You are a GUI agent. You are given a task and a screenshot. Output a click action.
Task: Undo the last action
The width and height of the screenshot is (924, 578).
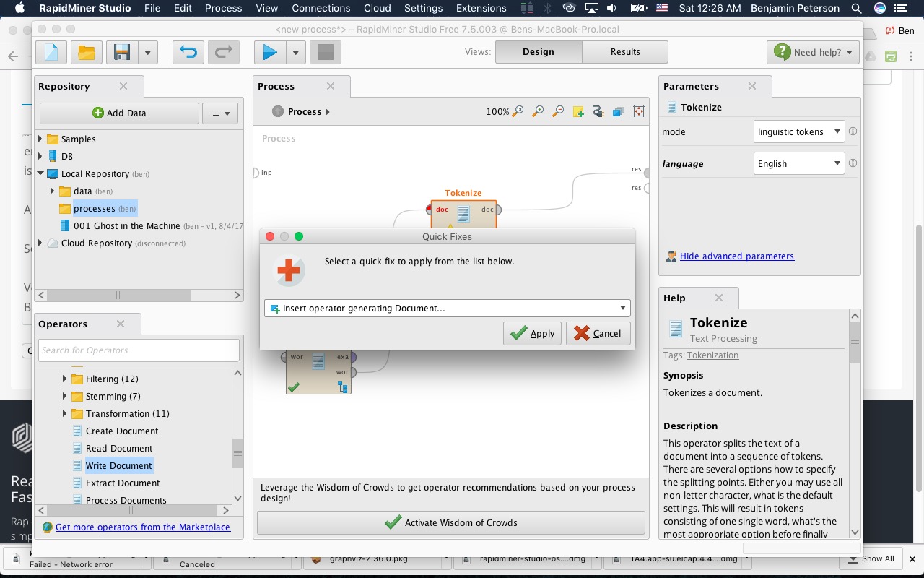(x=188, y=52)
